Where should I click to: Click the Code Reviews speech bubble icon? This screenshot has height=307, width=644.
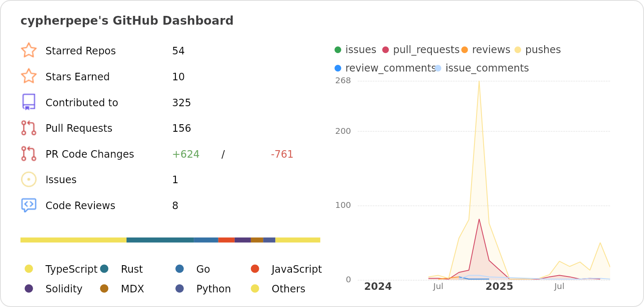[28, 205]
